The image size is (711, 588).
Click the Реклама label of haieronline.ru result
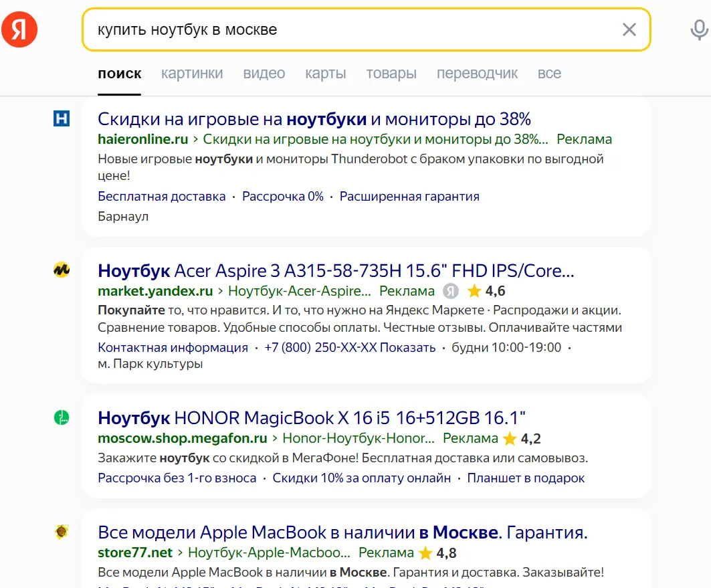(x=584, y=139)
